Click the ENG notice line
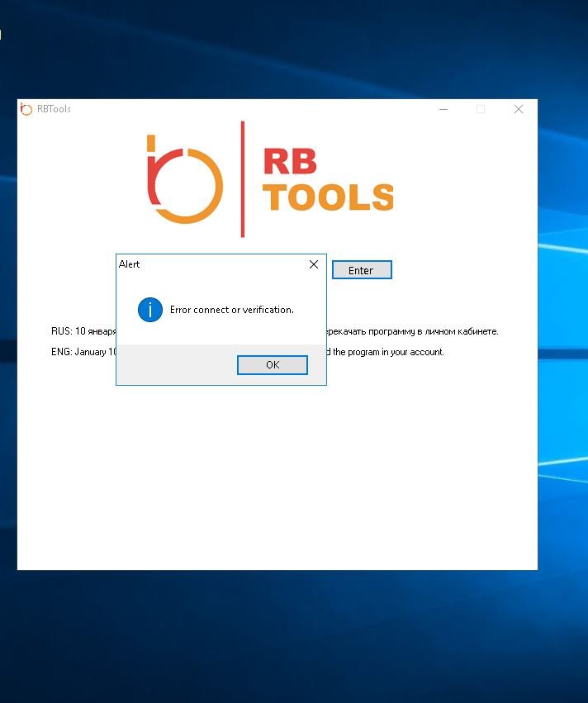The height and width of the screenshot is (703, 588). coord(388,352)
